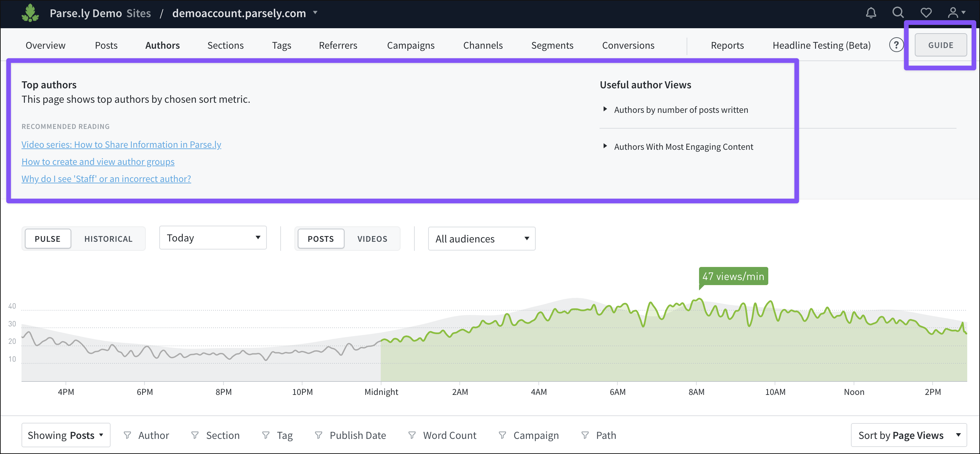Open the 'Staff' incorrect author link
Image resolution: width=980 pixels, height=454 pixels.
pos(106,179)
